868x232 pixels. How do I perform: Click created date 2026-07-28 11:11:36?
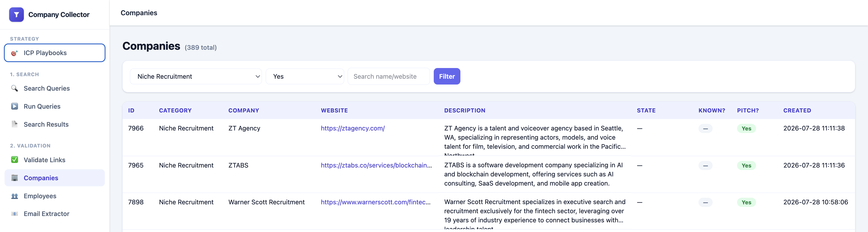click(x=814, y=165)
